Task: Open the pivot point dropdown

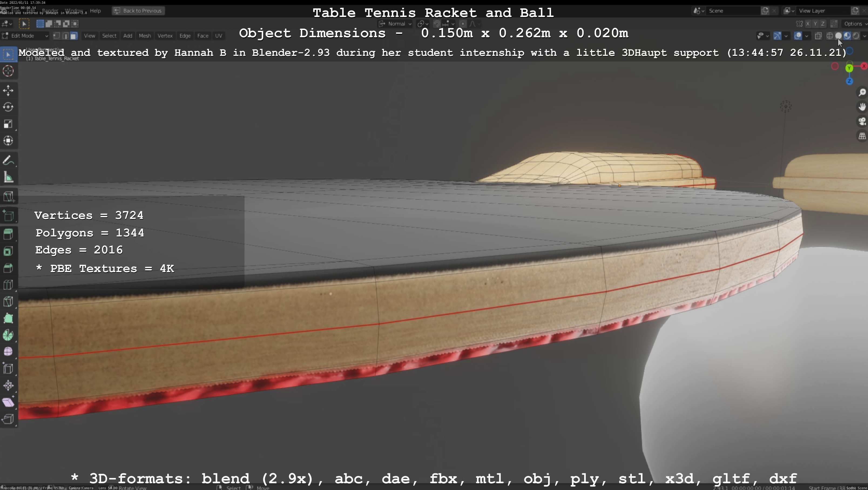Action: [423, 23]
